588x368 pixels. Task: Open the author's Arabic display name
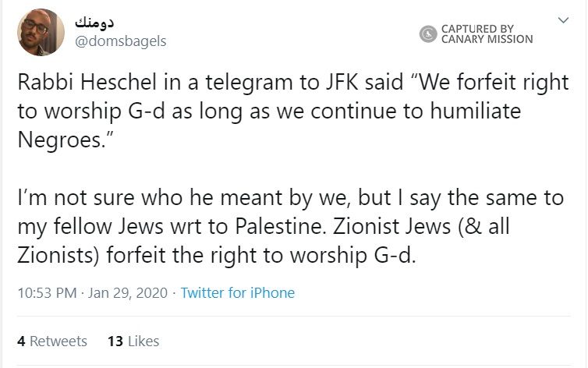coord(103,21)
